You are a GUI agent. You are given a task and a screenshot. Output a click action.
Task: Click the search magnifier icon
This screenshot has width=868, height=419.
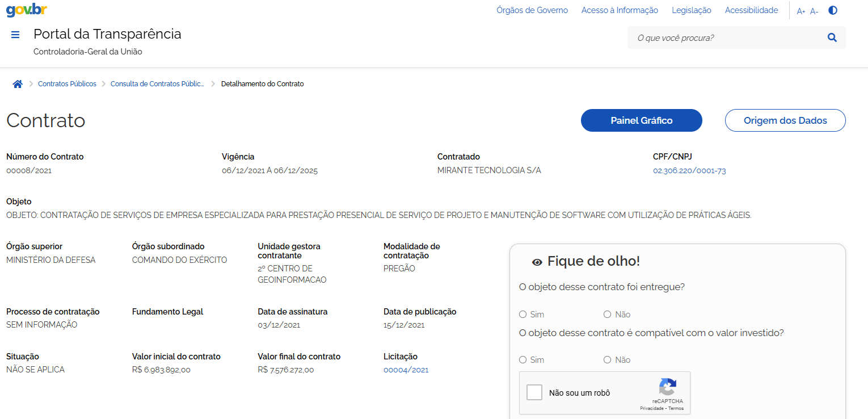832,37
